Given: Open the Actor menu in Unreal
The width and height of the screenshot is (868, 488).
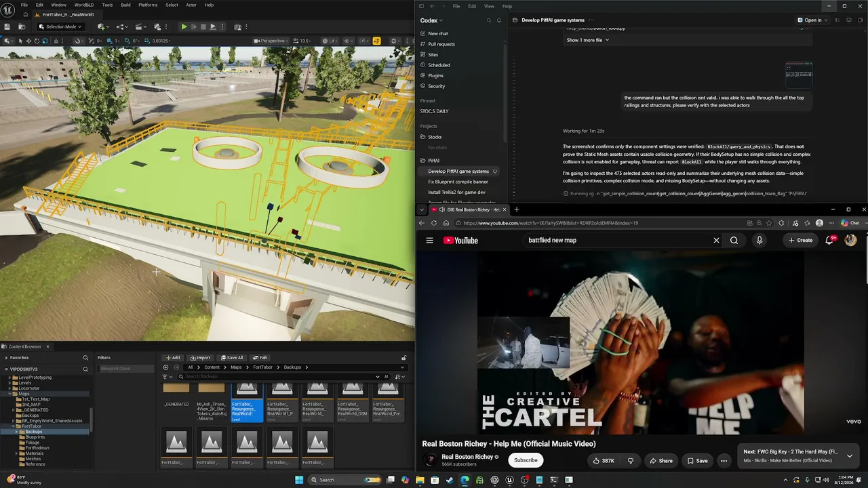Looking at the screenshot, I should pyautogui.click(x=191, y=5).
